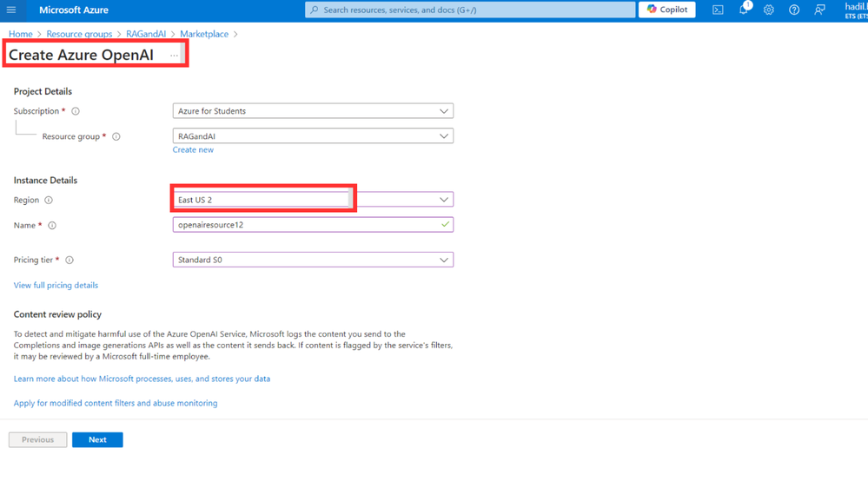Viewport: 868px width, 488px height.
Task: Open portal settings gear
Action: 768,10
